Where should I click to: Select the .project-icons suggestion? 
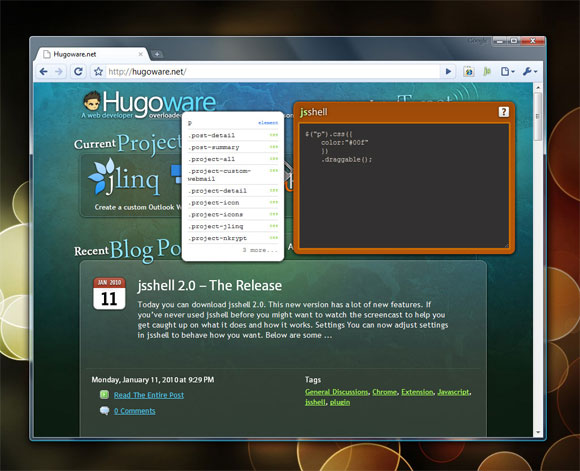pos(233,214)
